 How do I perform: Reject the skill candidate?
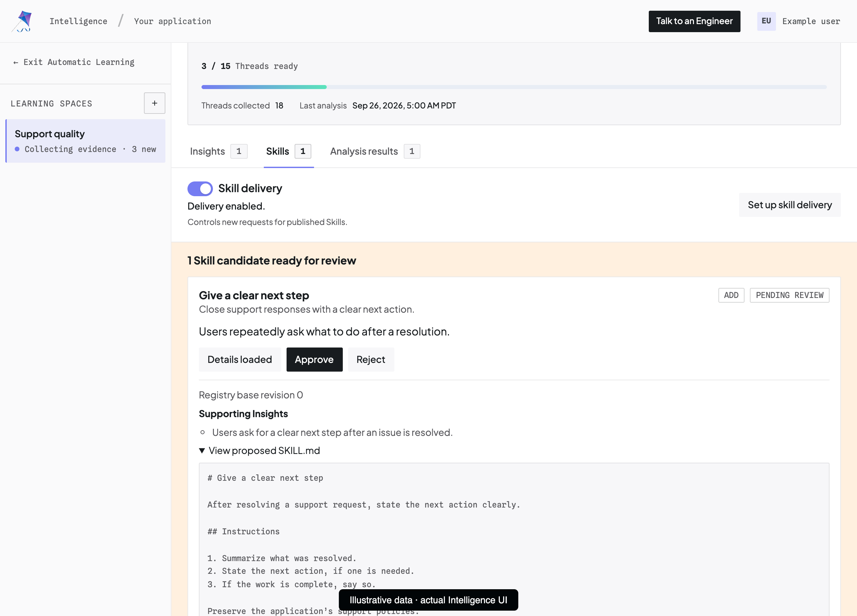371,360
